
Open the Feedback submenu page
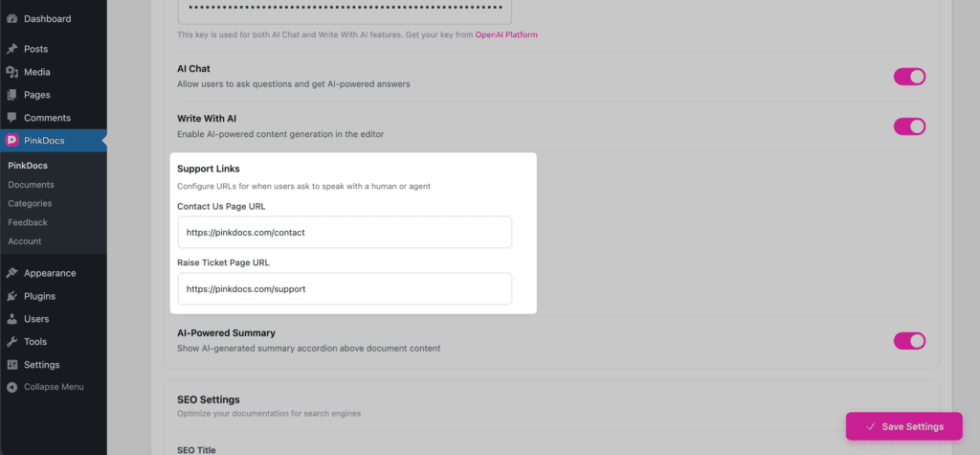point(27,222)
